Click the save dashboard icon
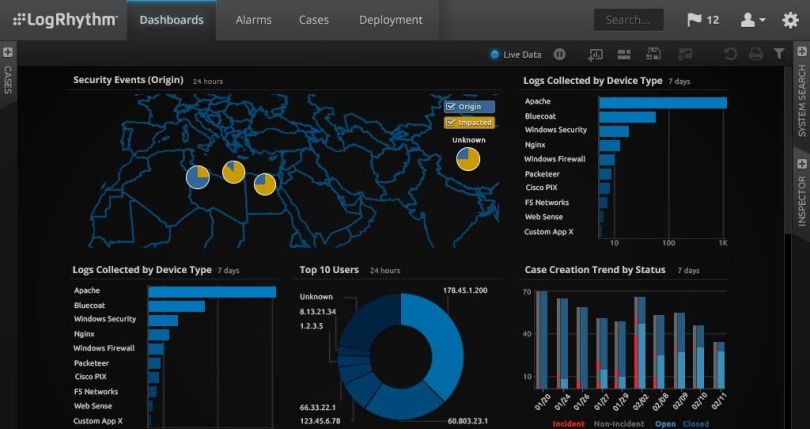The image size is (810, 429). point(653,54)
